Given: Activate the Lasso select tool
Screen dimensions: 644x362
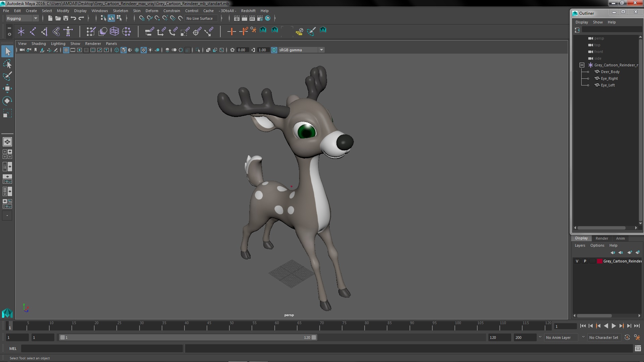Looking at the screenshot, I should (x=7, y=64).
